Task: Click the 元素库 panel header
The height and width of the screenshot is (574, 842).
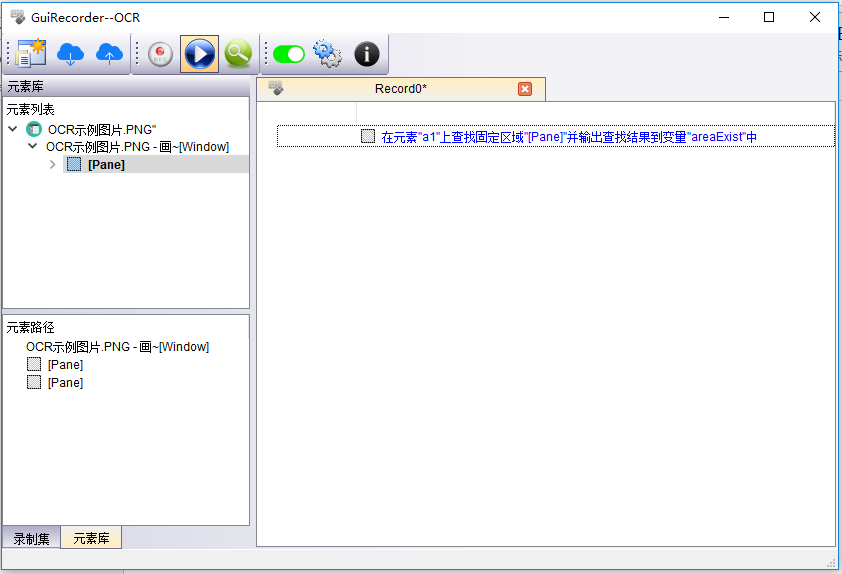Action: pyautogui.click(x=126, y=86)
